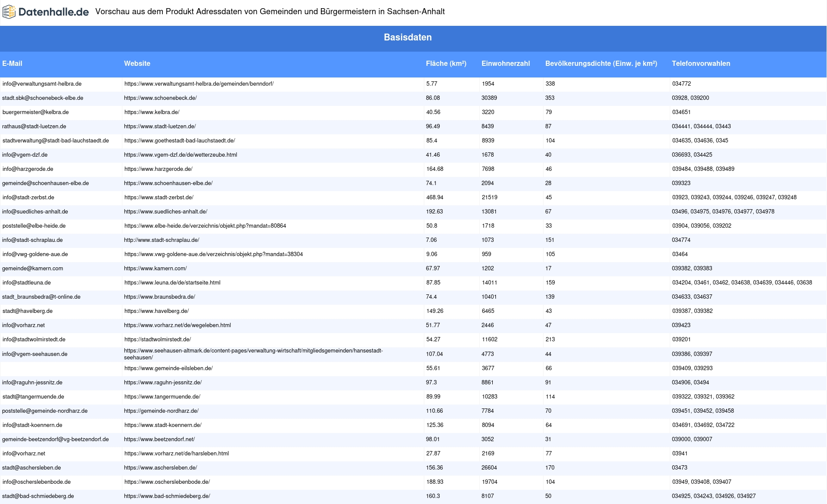827x504 pixels.
Task: Open the havelberg.de website link
Action: coord(156,311)
